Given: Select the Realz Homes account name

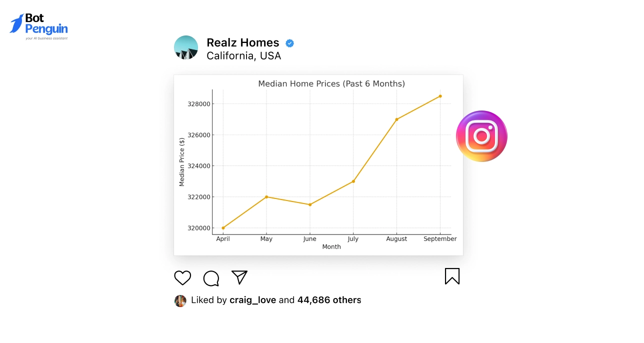Looking at the screenshot, I should point(243,43).
